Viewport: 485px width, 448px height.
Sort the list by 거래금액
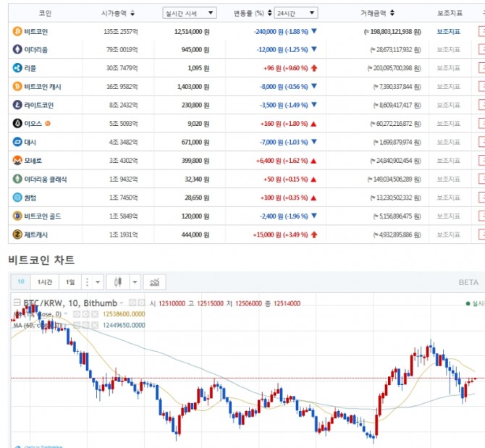point(377,13)
